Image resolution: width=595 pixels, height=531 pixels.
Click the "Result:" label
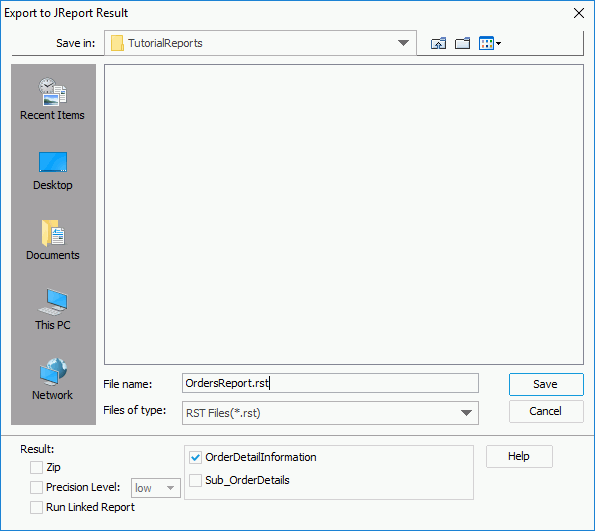[37, 449]
